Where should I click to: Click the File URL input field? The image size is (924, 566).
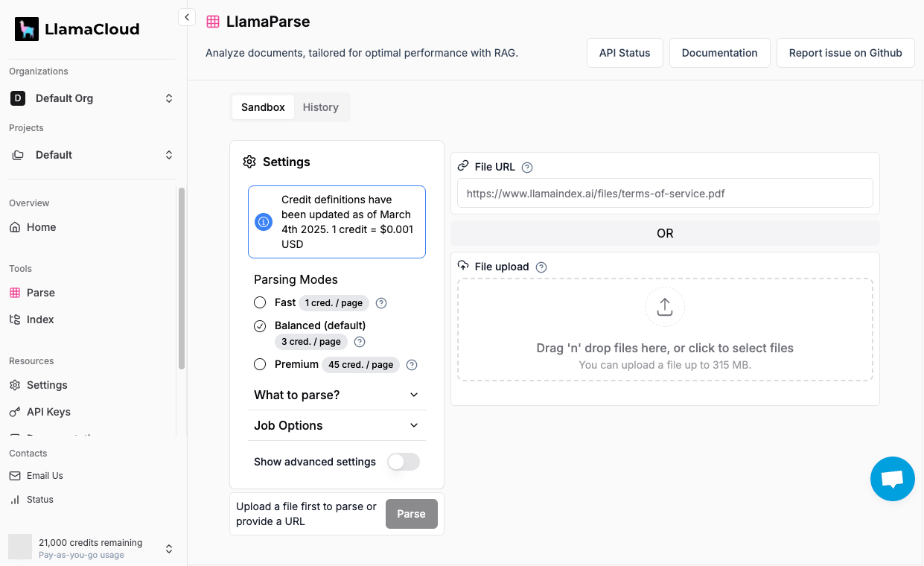(664, 194)
